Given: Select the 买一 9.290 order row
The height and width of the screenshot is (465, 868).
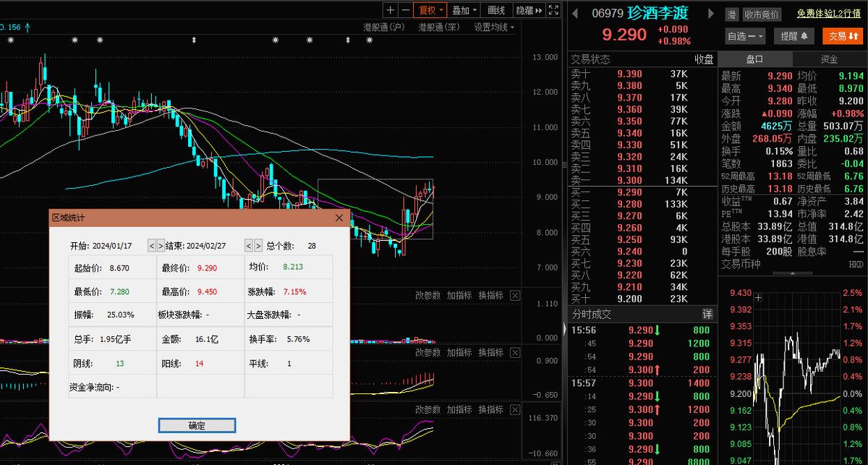Looking at the screenshot, I should (642, 192).
